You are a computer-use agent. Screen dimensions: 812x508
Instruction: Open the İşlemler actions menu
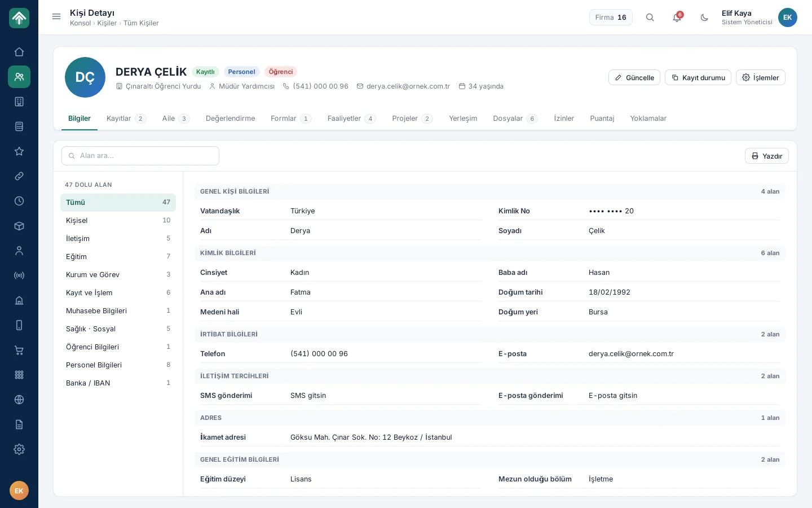[x=761, y=77]
